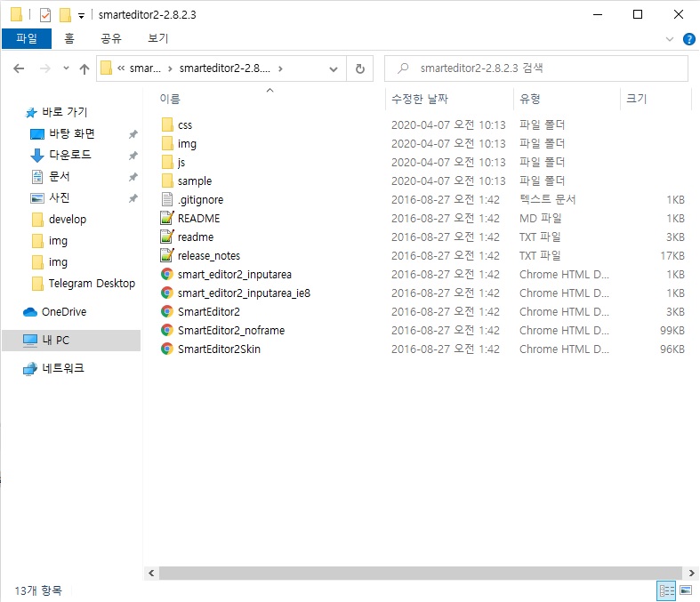700x602 pixels.
Task: Click the 13개 항목 status text
Action: coord(38,590)
